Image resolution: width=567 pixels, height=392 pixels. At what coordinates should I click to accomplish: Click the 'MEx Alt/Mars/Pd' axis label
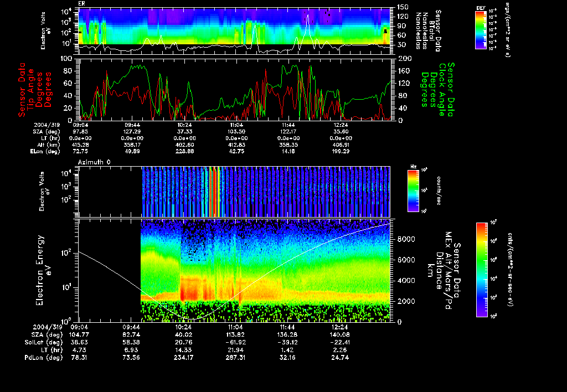(449, 271)
